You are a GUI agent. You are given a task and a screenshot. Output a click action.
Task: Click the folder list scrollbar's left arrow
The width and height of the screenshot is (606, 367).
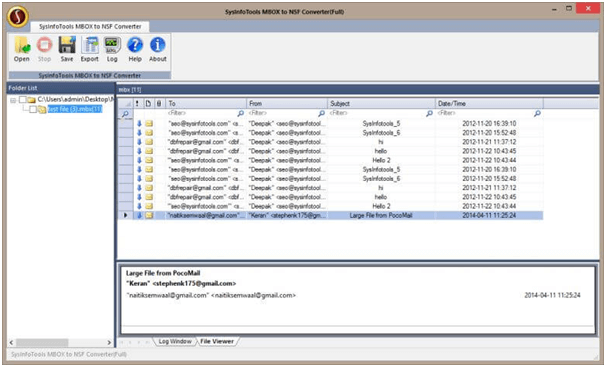tap(11, 342)
